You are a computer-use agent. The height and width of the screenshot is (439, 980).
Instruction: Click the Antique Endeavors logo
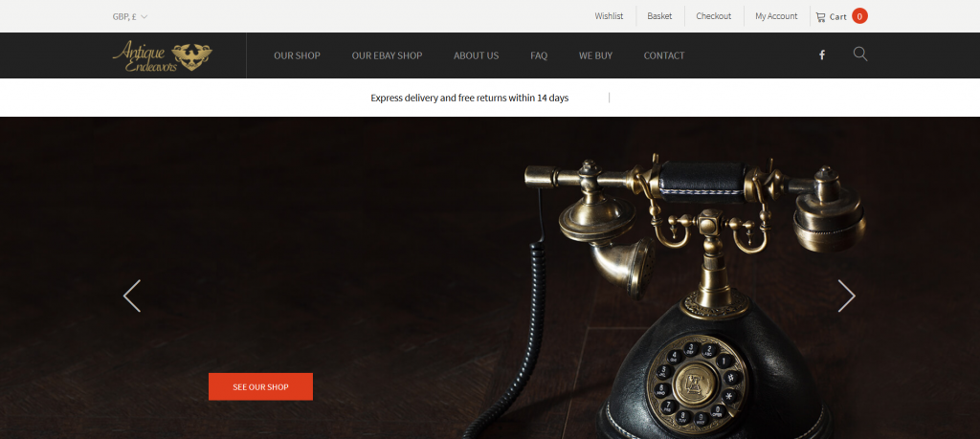[x=163, y=56]
